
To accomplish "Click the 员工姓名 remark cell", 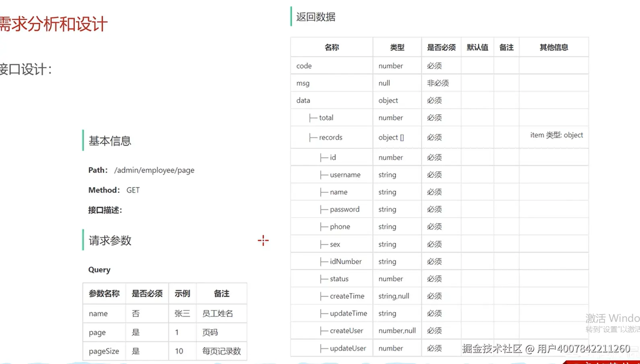I will [218, 313].
